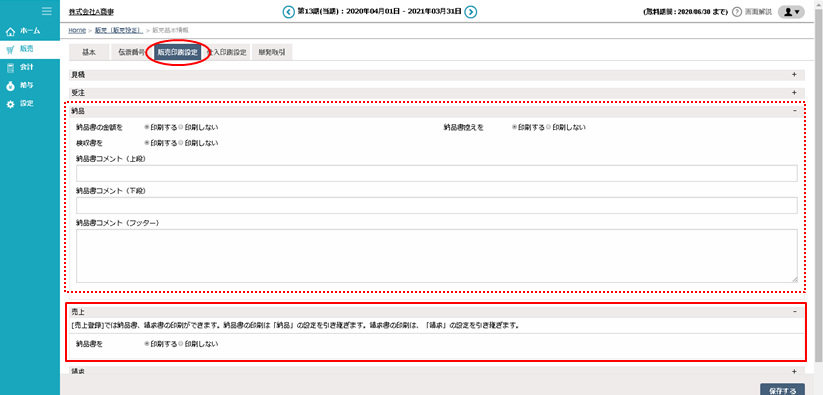Switch to the 継続取引 tab
Viewport: 823px width, 395px height.
tap(272, 52)
